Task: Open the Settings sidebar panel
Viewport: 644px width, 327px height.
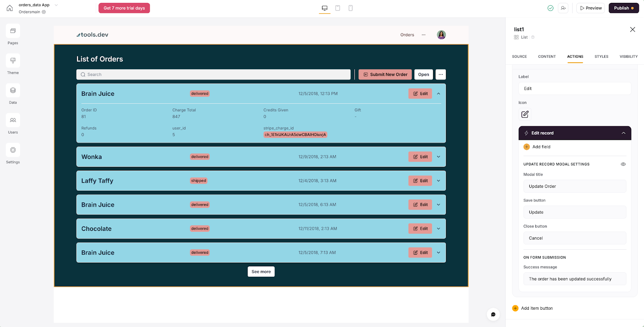Action: click(13, 150)
